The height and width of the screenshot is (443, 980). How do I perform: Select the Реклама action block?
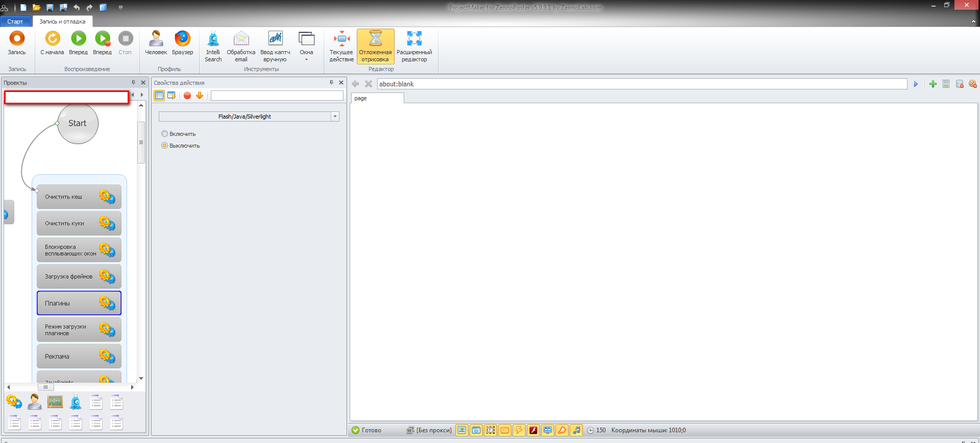tap(79, 356)
